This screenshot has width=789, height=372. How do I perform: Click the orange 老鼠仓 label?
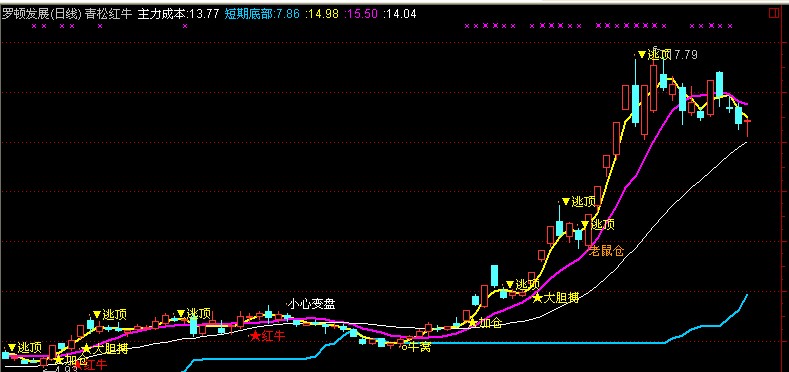click(x=606, y=251)
